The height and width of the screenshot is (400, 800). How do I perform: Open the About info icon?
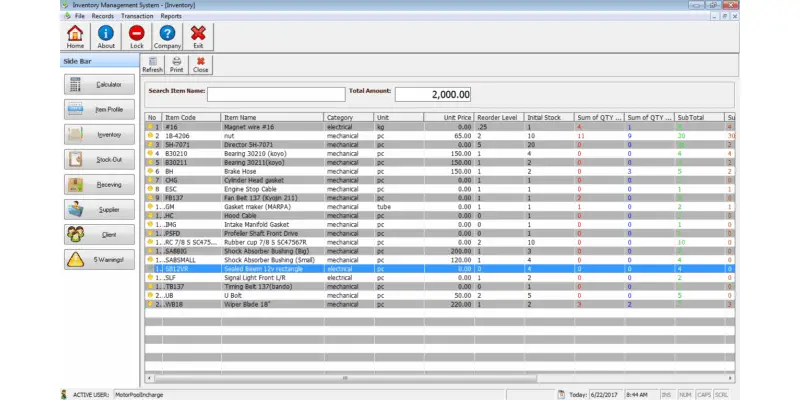click(106, 37)
